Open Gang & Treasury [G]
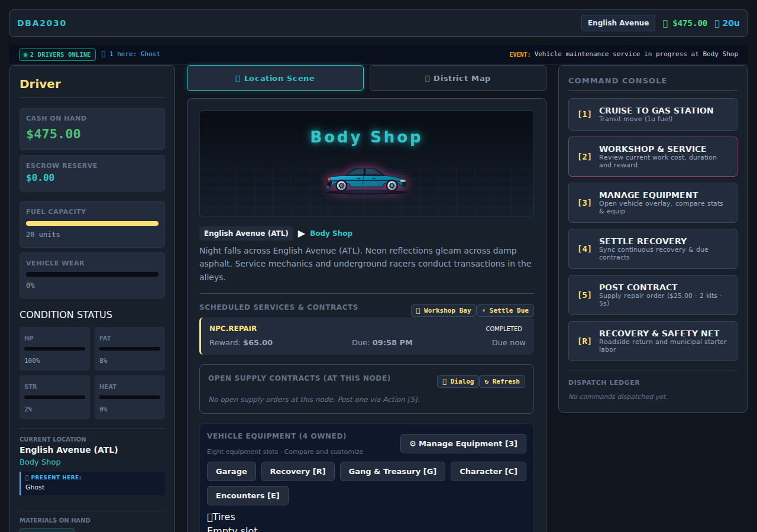The width and height of the screenshot is (757, 532). coord(393,471)
